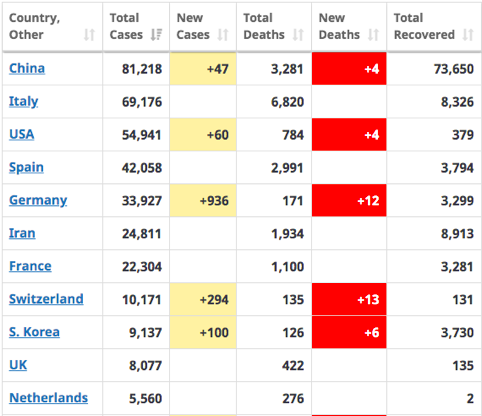Viewport: 482px width, 416px height.
Task: Sort by the Total Cases column arrows
Action: (156, 35)
